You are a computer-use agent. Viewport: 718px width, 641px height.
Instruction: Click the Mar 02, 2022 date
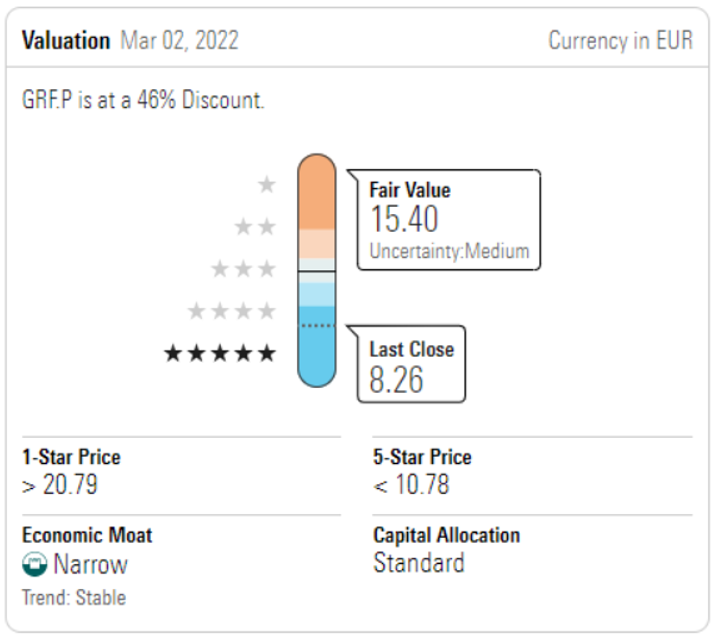click(179, 41)
